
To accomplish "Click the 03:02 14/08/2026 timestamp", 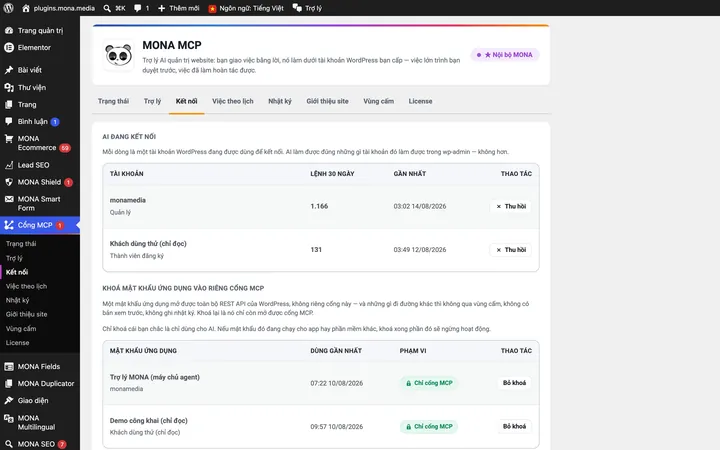I will (x=420, y=206).
